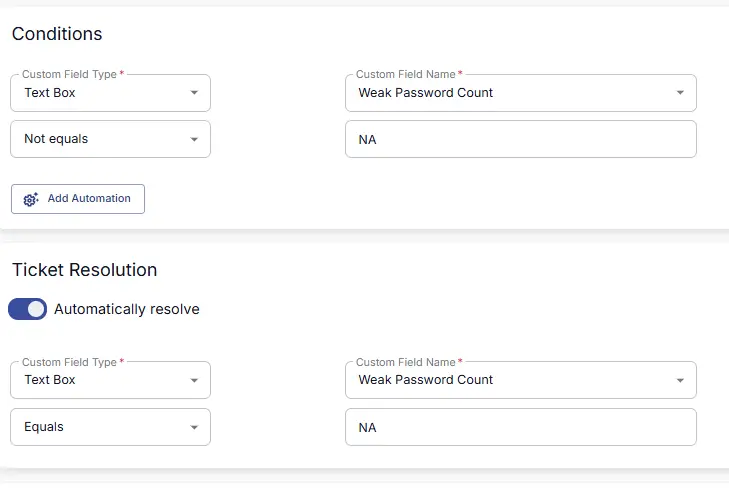
Task: Open the Conditions Custom Field Type dropdown
Action: pos(110,93)
